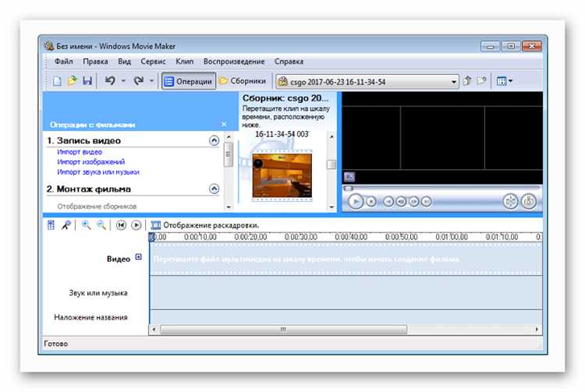Image resolution: width=585 pixels, height=392 pixels.
Task: Open the Воспроизведение menu
Action: [x=234, y=62]
